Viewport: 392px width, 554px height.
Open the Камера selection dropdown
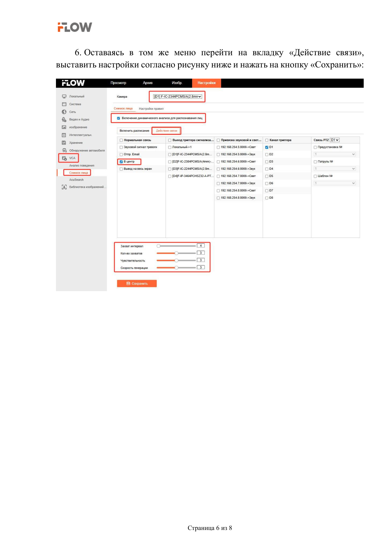click(x=178, y=97)
